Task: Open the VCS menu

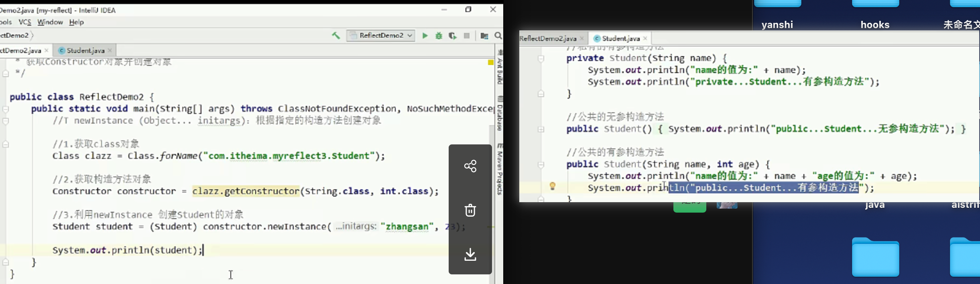Action: (x=25, y=22)
